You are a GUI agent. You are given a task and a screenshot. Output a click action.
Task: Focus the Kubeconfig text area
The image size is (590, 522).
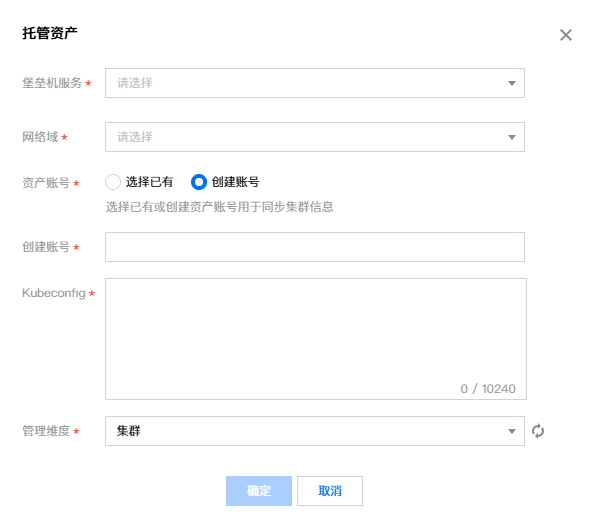316,339
